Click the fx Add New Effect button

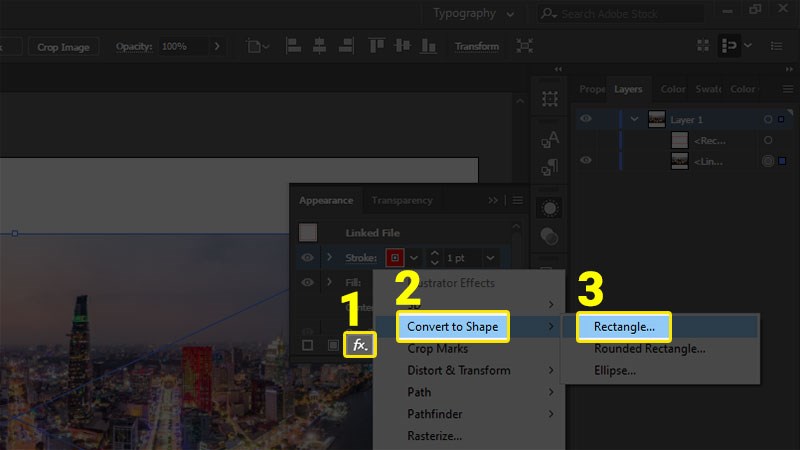[x=361, y=345]
